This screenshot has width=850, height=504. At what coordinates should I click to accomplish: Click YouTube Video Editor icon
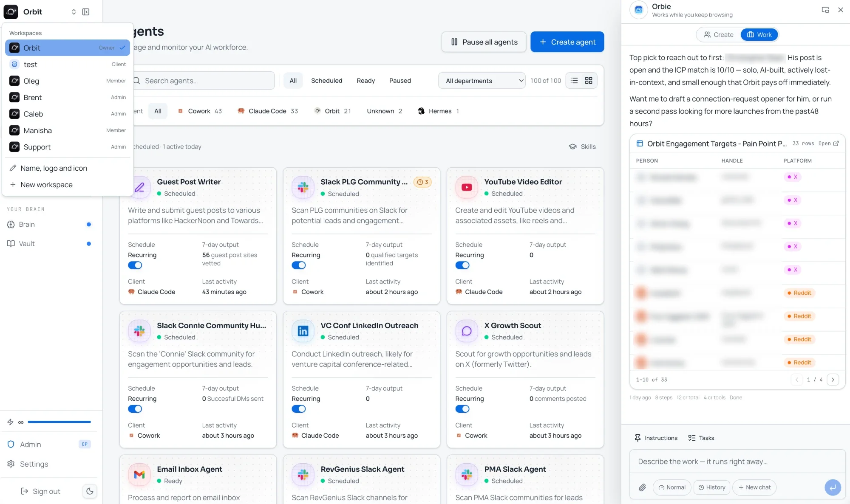coord(467,187)
